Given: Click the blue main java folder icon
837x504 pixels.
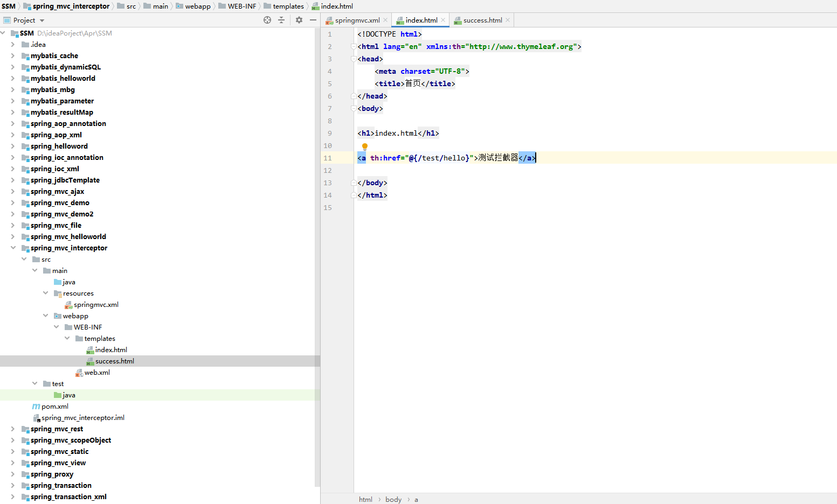Looking at the screenshot, I should pos(58,282).
